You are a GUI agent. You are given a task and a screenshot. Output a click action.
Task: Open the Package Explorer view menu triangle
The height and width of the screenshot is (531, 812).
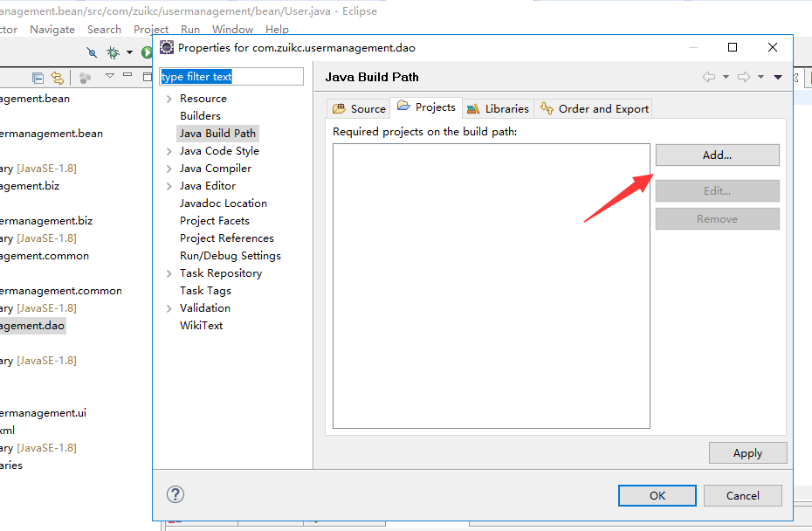(x=110, y=76)
